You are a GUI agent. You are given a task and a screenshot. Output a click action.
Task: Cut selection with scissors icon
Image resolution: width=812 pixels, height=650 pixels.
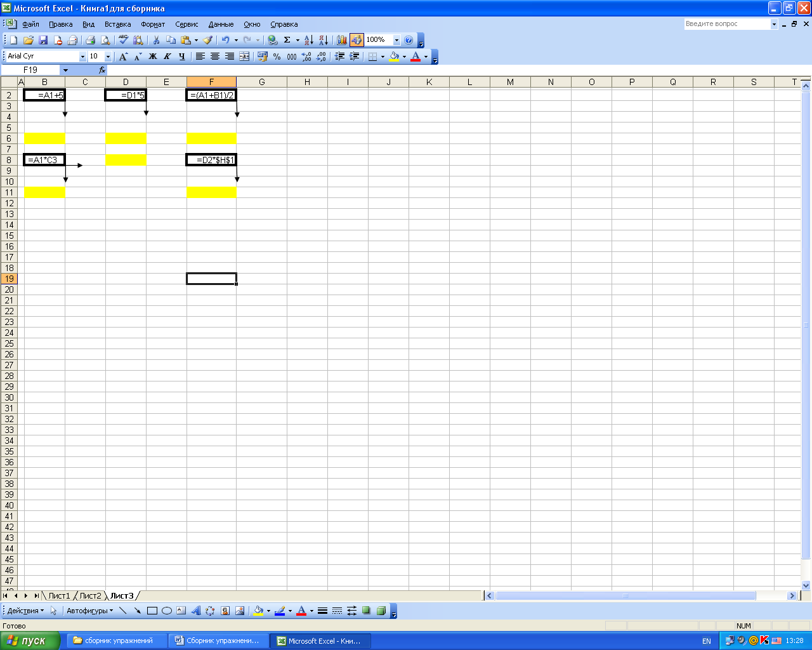[156, 40]
